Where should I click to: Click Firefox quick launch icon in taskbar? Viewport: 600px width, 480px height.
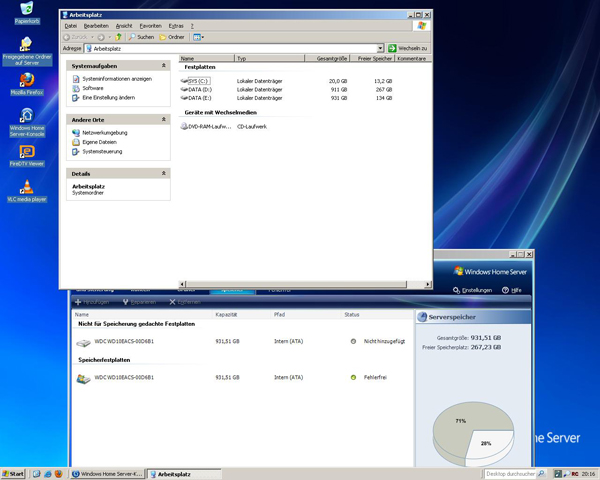point(58,474)
